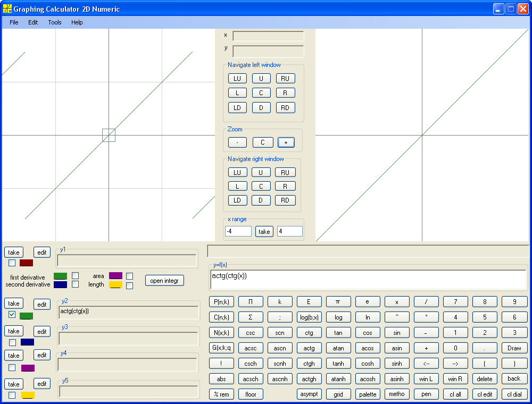
Task: Insert Sigma summation key
Action: (251, 317)
